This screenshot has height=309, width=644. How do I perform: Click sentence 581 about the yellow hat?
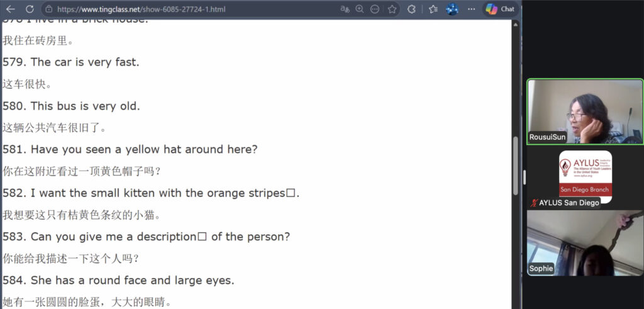pyautogui.click(x=144, y=149)
